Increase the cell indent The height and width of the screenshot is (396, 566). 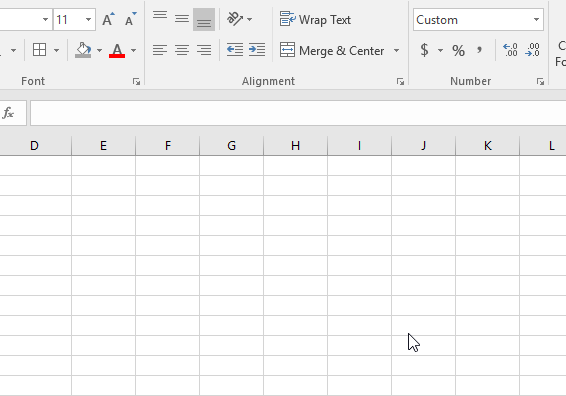[257, 50]
